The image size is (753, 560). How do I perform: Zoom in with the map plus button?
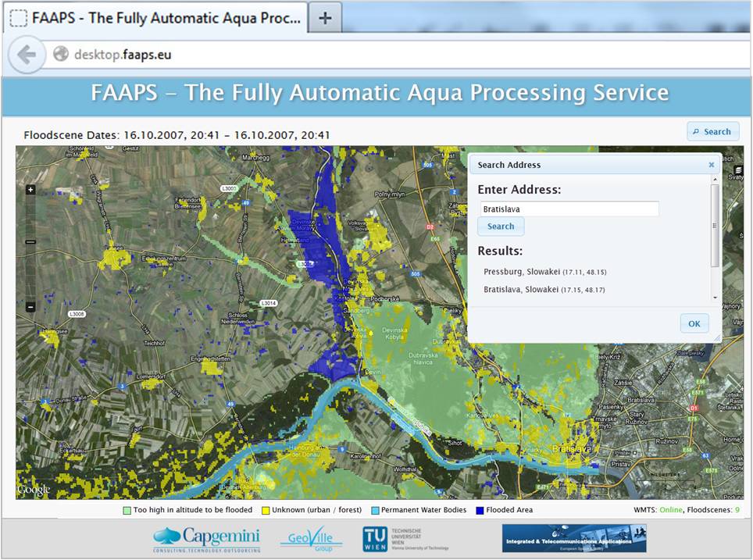coord(30,190)
